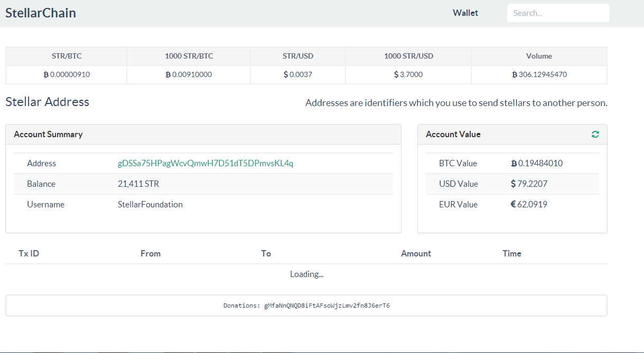644x353 pixels.
Task: Click the Tx ID column header
Action: (29, 254)
